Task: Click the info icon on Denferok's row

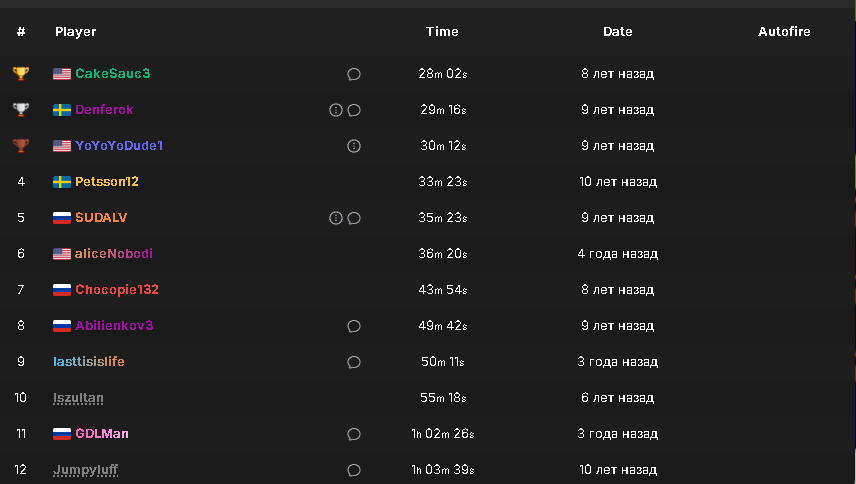Action: (336, 110)
